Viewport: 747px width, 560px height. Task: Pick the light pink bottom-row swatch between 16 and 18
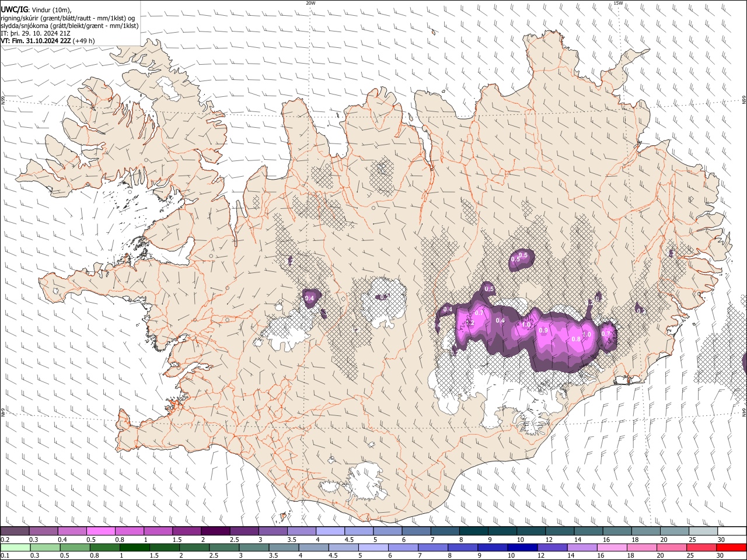click(613, 547)
